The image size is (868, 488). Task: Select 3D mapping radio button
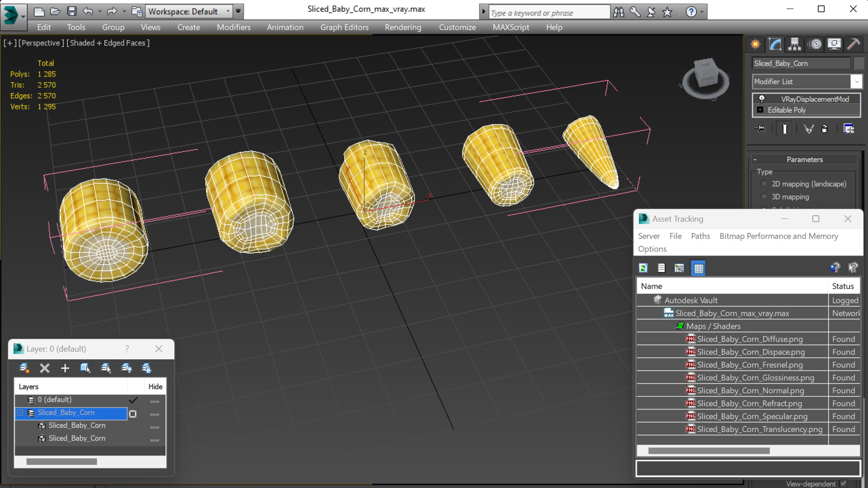[764, 196]
